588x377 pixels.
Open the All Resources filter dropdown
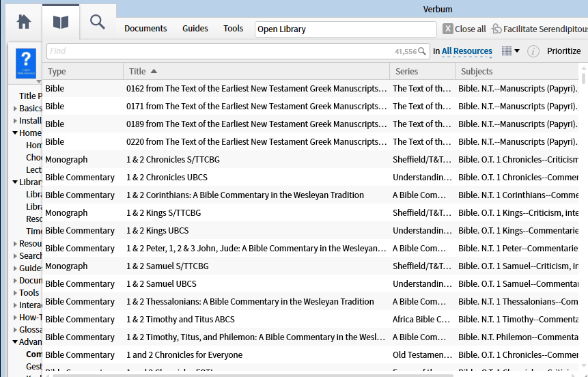point(467,51)
